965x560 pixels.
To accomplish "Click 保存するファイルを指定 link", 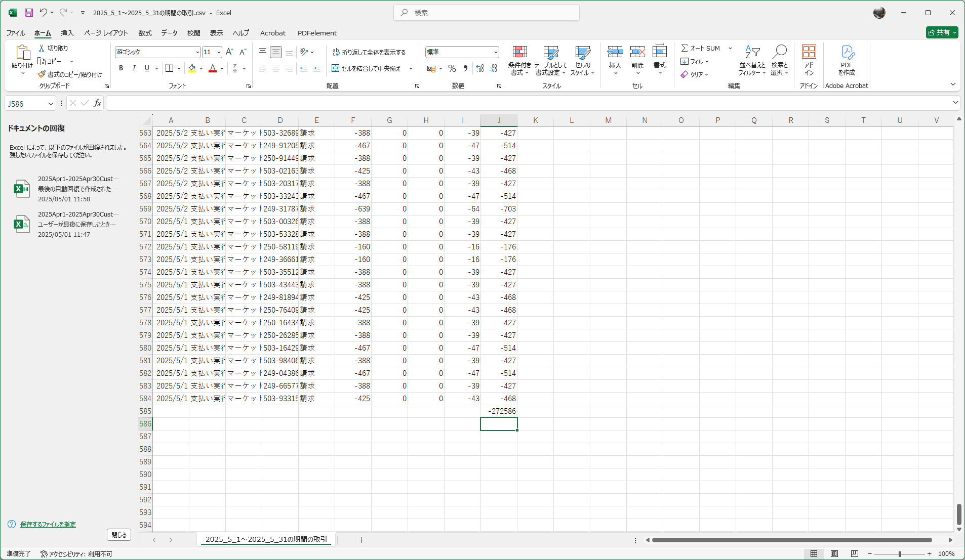I will point(48,525).
